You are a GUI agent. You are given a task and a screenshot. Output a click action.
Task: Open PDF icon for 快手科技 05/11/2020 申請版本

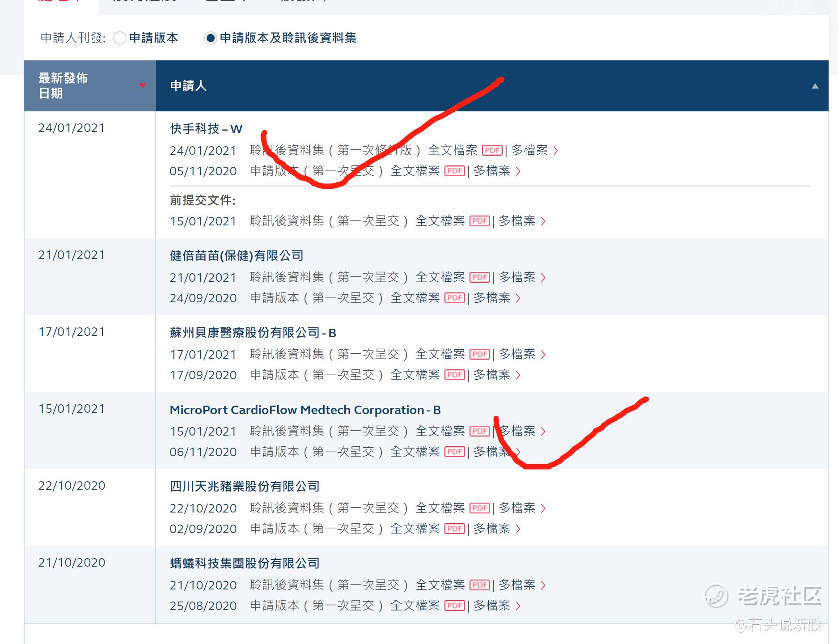coord(455,171)
